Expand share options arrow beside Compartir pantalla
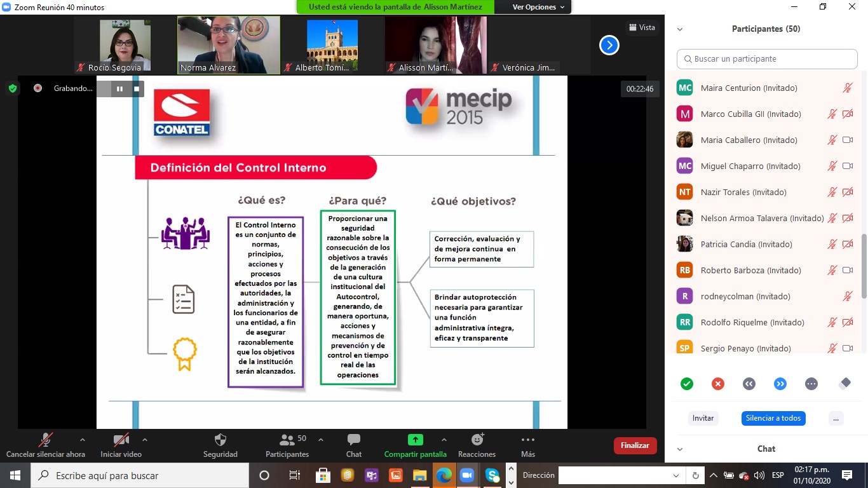 tap(444, 440)
